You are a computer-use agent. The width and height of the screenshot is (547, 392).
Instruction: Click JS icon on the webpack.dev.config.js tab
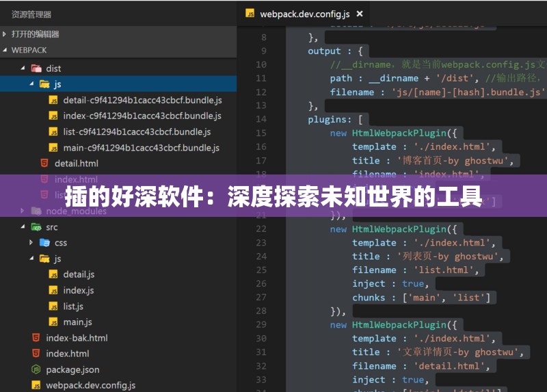pos(250,13)
